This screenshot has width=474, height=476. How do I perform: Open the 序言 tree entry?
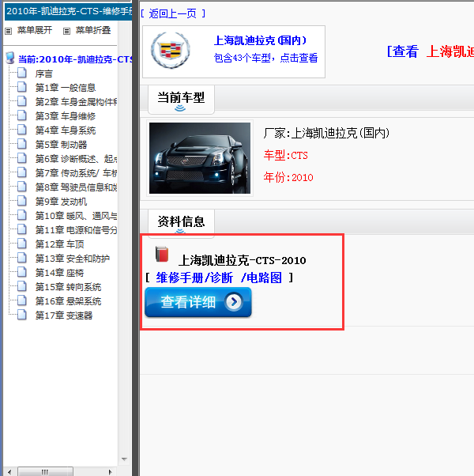[44, 74]
